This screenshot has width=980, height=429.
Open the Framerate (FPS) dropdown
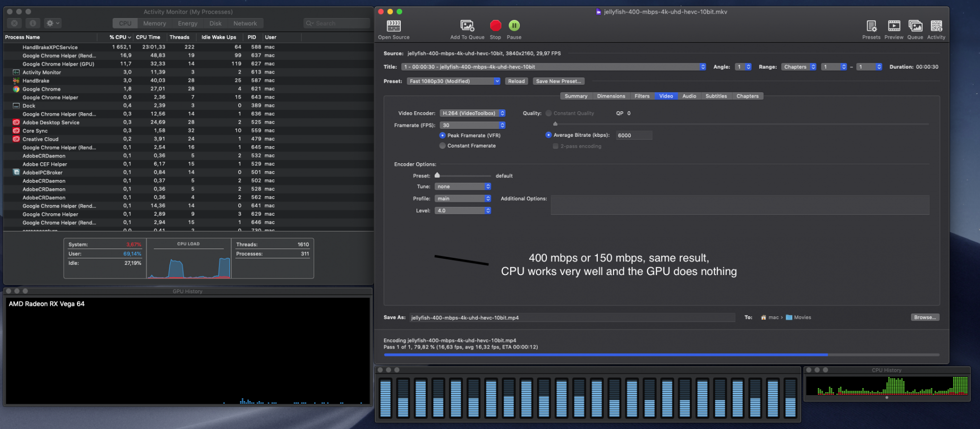click(x=472, y=126)
